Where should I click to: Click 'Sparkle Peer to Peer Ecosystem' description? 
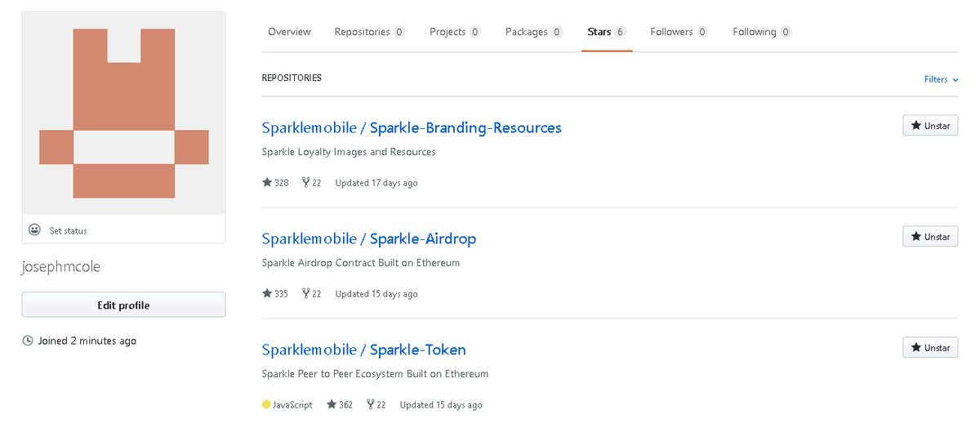375,374
